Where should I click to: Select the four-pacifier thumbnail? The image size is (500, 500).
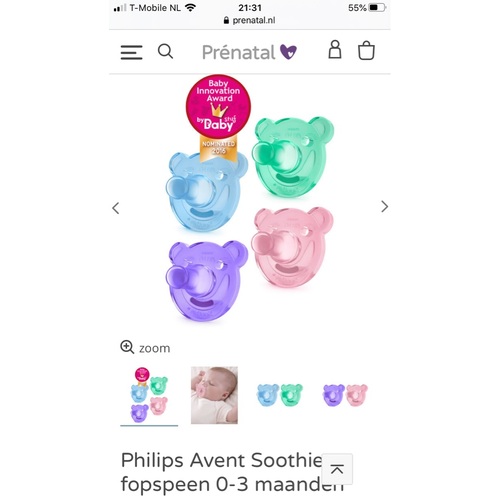[x=149, y=395]
